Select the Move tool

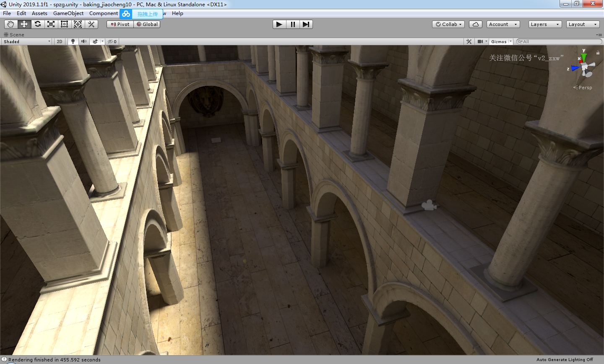point(24,24)
